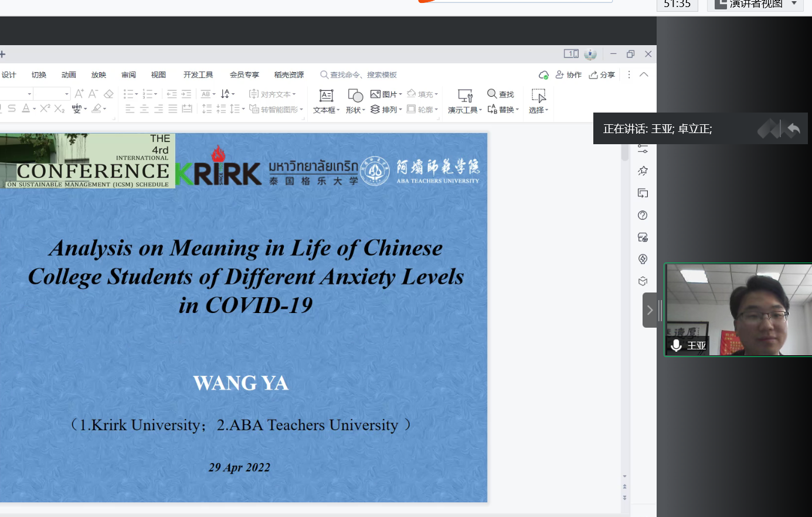The height and width of the screenshot is (517, 812).
Task: Click the Share (分享) button
Action: 602,75
